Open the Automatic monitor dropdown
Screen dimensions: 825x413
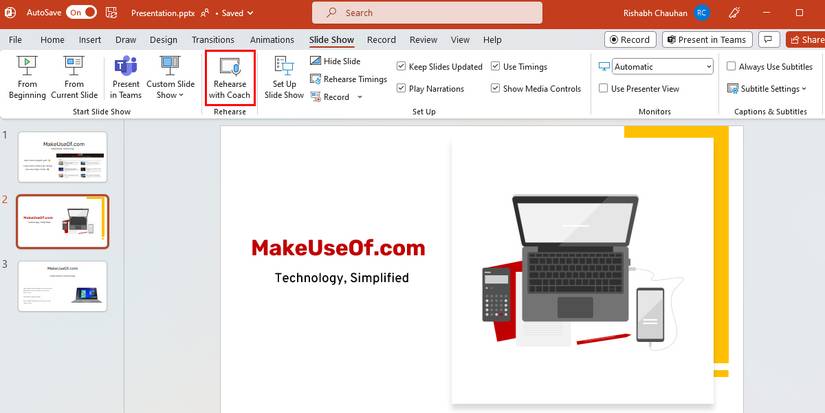(x=663, y=67)
